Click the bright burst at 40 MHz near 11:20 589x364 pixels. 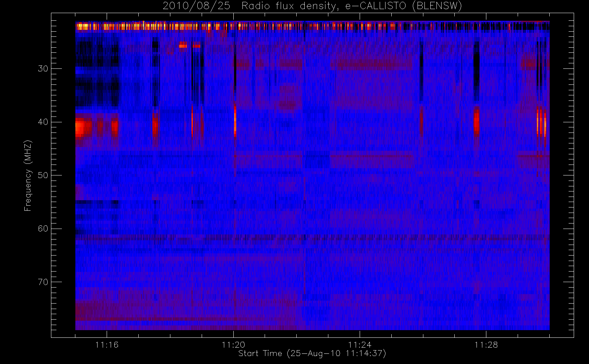pos(235,121)
